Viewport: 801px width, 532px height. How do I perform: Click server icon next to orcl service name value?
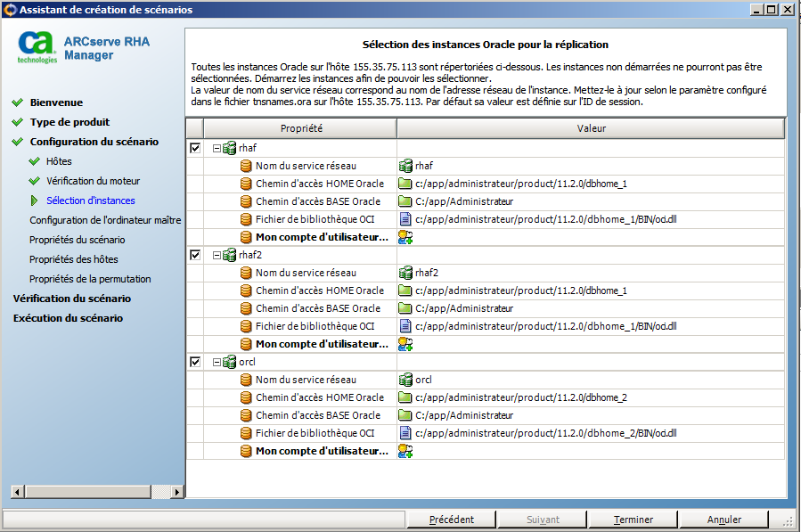(405, 380)
